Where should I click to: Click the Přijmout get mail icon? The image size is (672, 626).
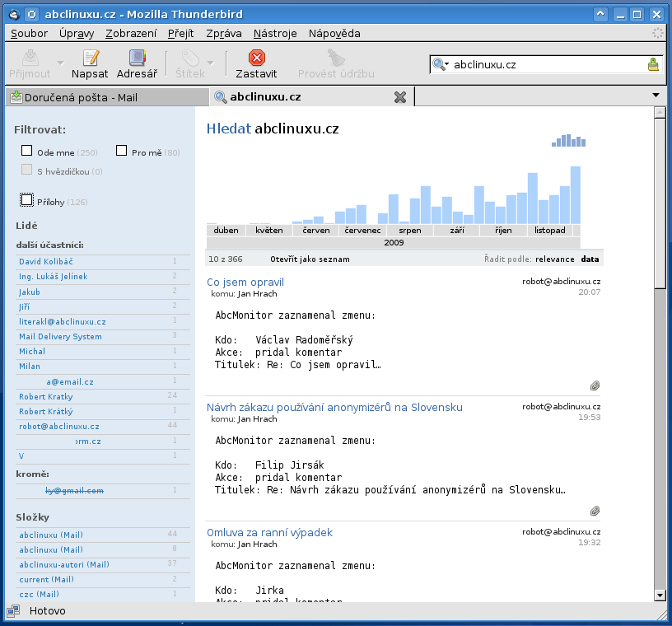click(30, 58)
